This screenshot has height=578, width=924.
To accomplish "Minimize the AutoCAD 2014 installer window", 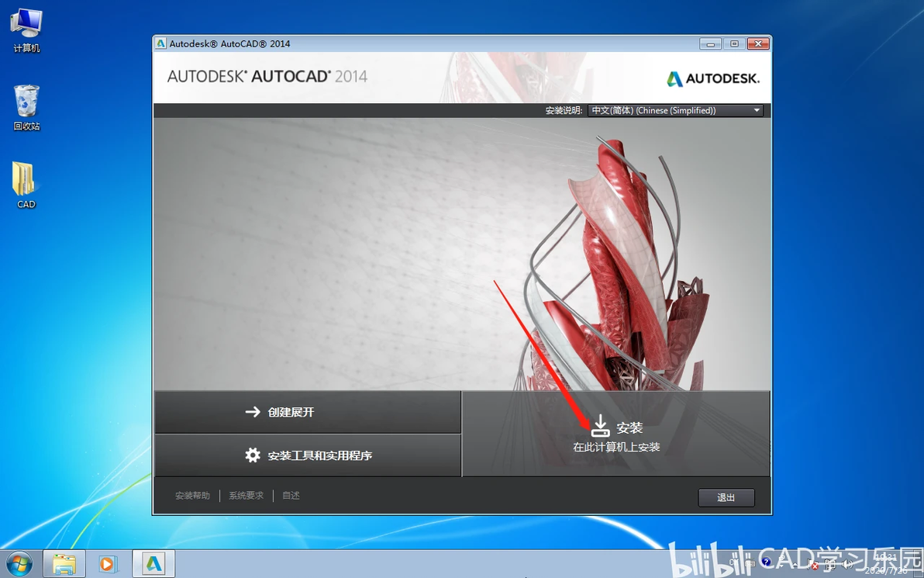I will [x=710, y=43].
